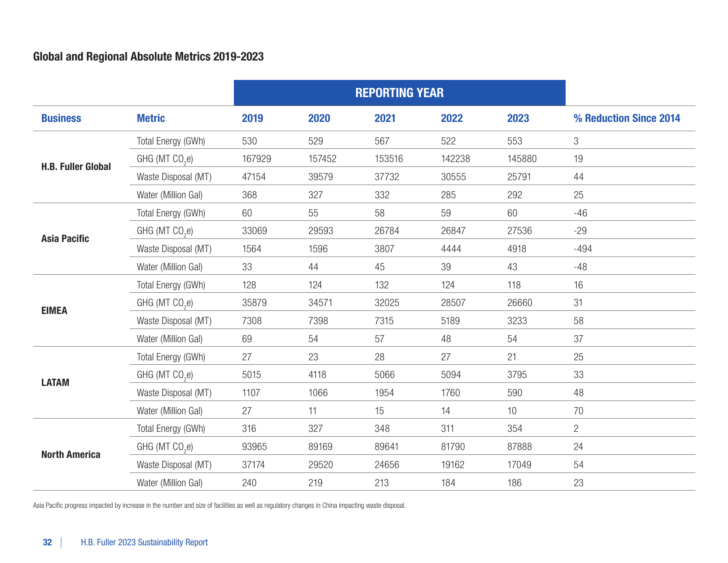Click the 'REPORTING YEAR' header banner
728x563 pixels.
pyautogui.click(x=399, y=93)
